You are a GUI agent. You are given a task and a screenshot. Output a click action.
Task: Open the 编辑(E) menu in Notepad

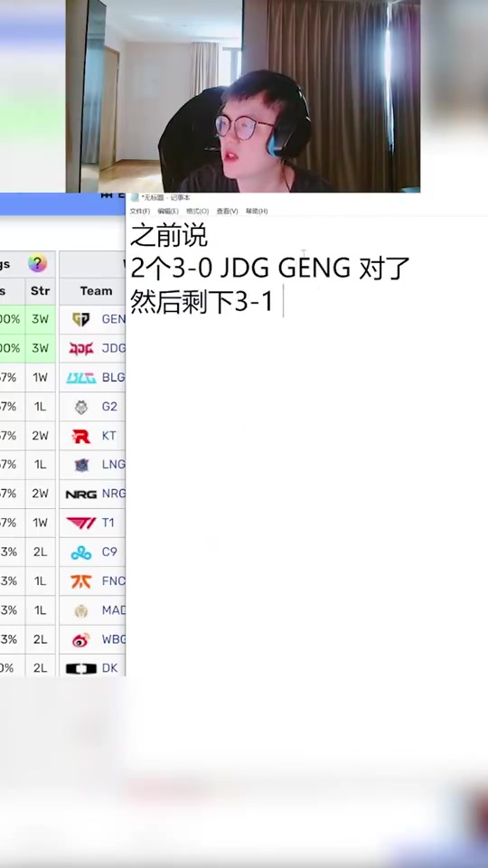click(168, 212)
